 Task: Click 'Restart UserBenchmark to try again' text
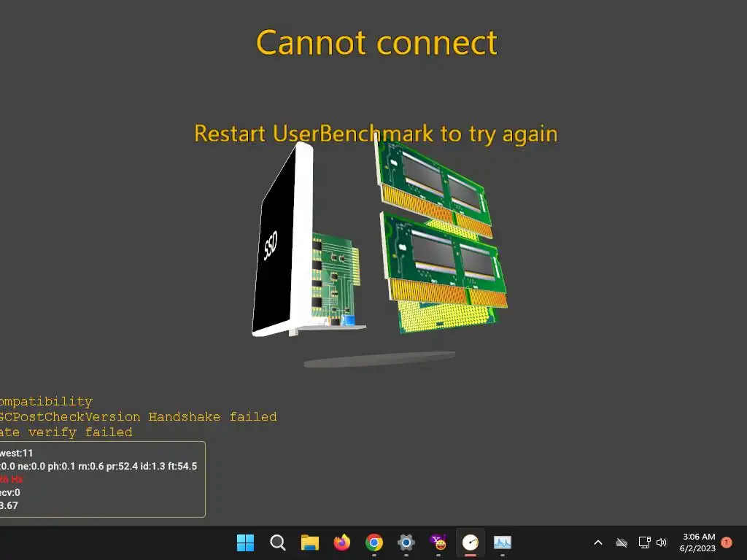(x=376, y=134)
